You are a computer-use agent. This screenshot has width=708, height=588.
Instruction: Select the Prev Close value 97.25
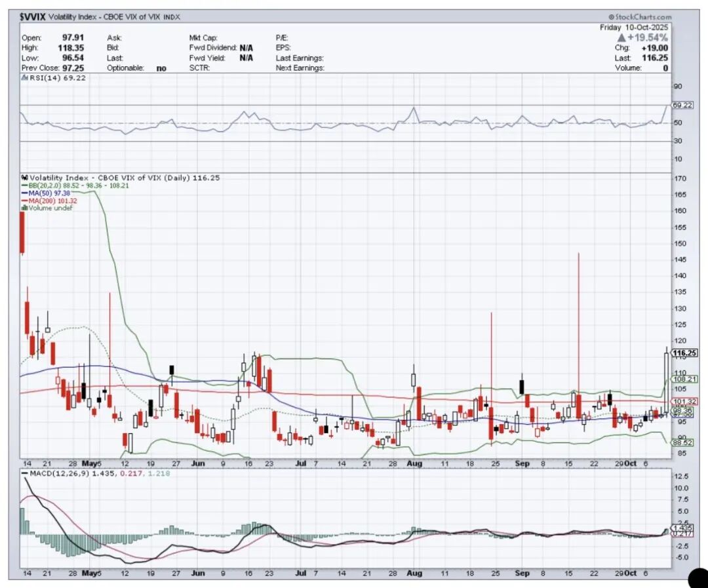(x=73, y=68)
